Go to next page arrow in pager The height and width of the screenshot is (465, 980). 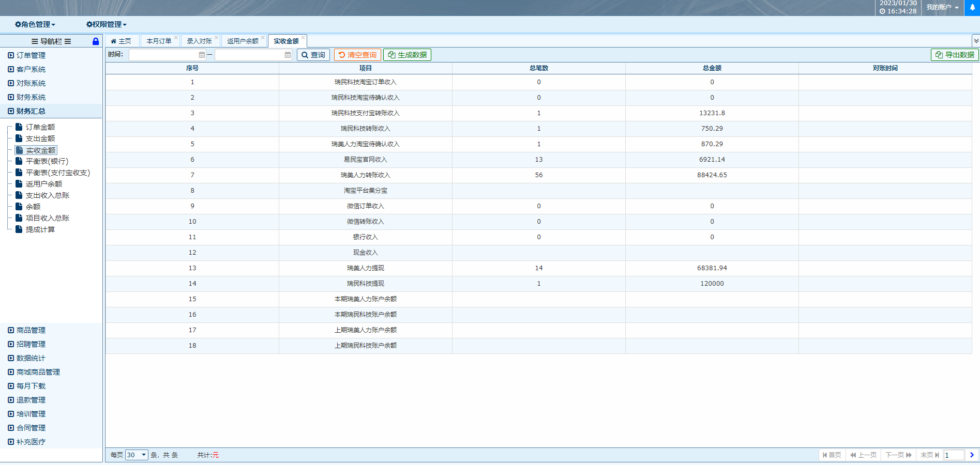click(972, 455)
